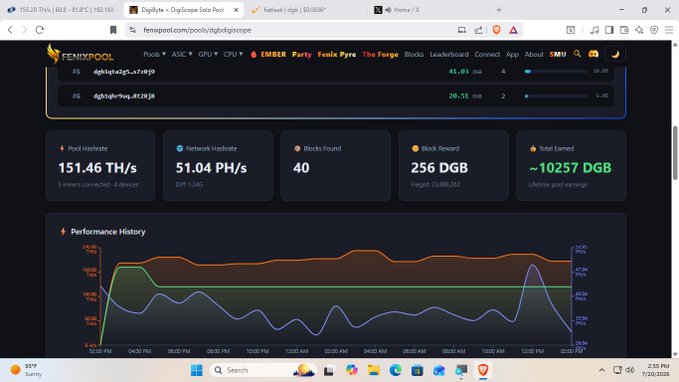Open Microsoft Store from the taskbar

(x=417, y=370)
